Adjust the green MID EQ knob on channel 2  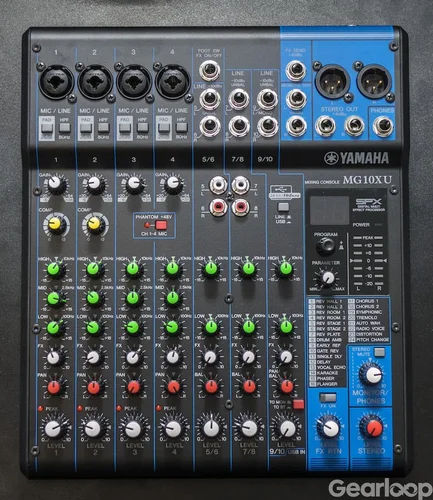coord(93,298)
